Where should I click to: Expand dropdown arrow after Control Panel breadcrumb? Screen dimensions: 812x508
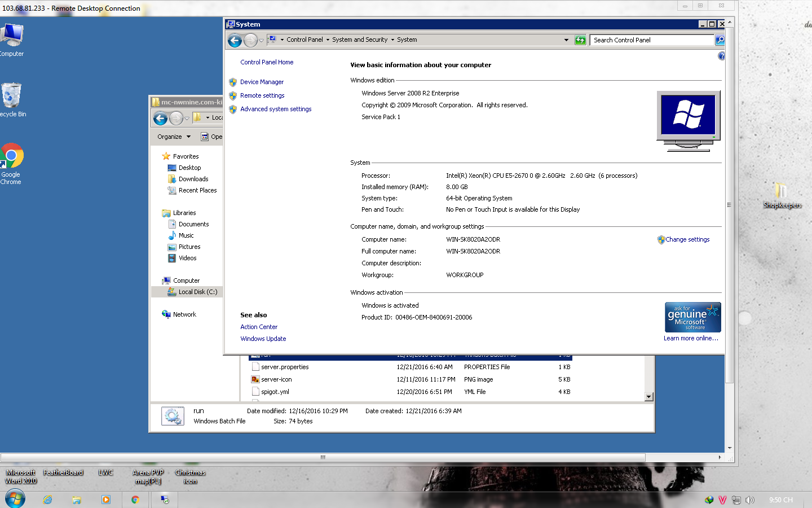[328, 40]
